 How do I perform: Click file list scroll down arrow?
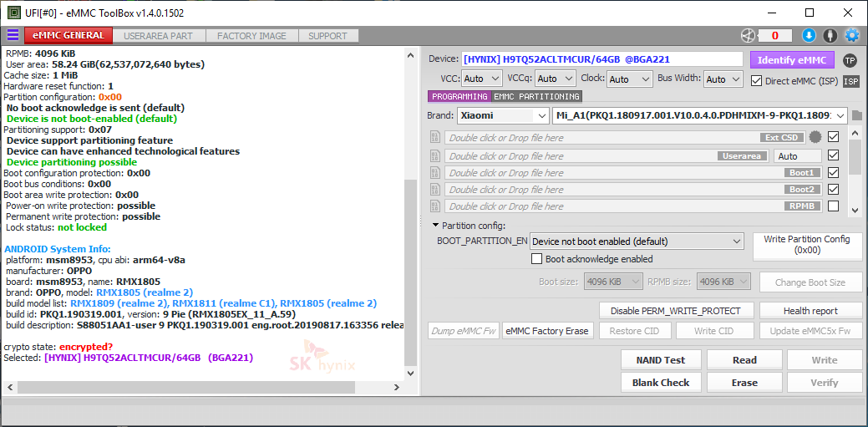[x=855, y=211]
